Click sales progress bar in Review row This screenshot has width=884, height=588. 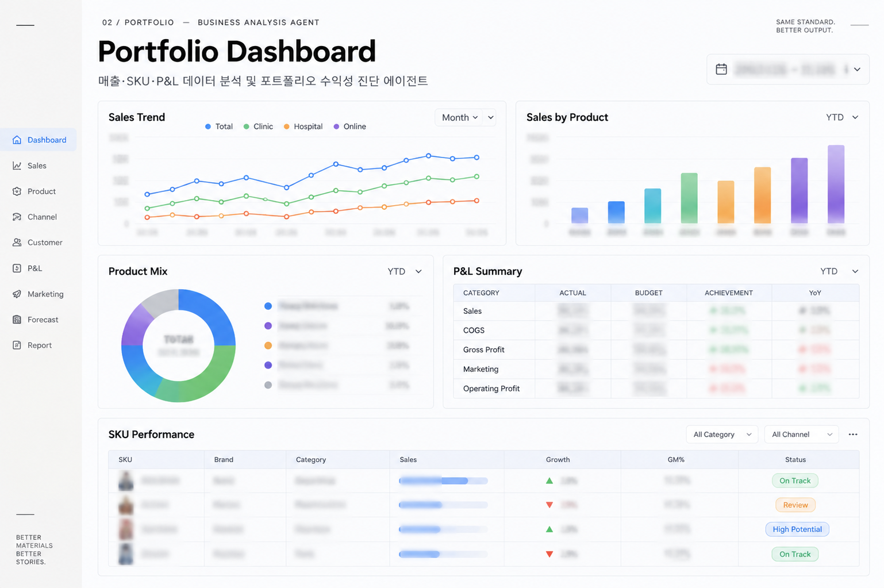point(443,505)
